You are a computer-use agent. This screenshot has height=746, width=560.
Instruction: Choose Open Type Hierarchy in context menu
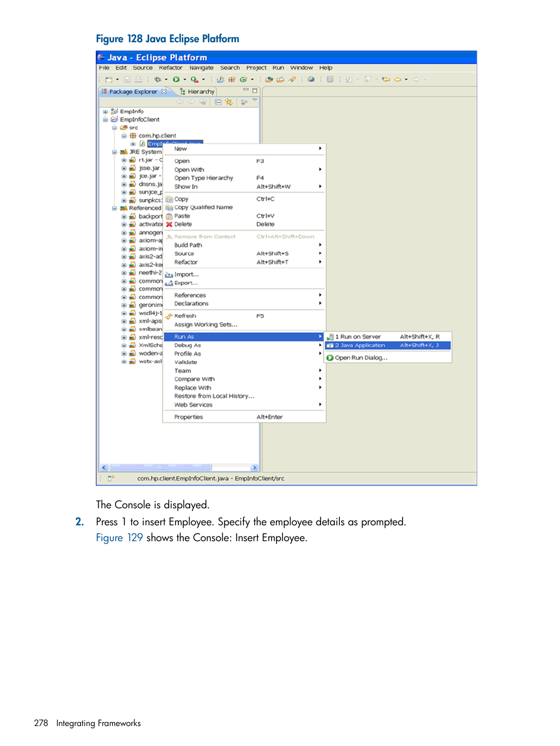[x=244, y=178]
